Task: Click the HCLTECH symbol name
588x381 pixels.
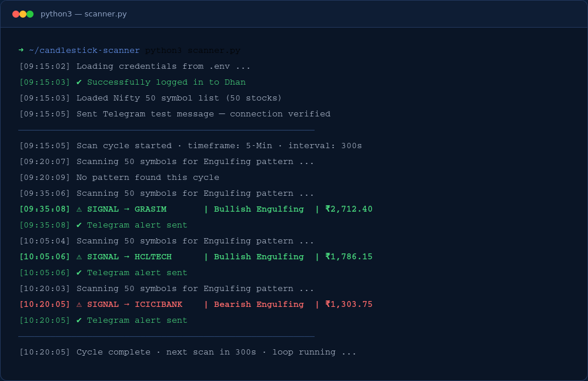Action: coord(153,257)
